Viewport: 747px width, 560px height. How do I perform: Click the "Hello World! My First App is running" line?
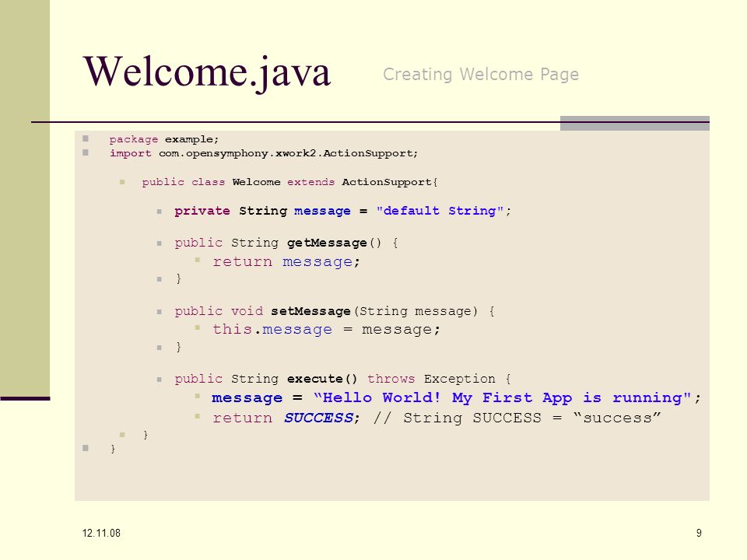point(457,398)
